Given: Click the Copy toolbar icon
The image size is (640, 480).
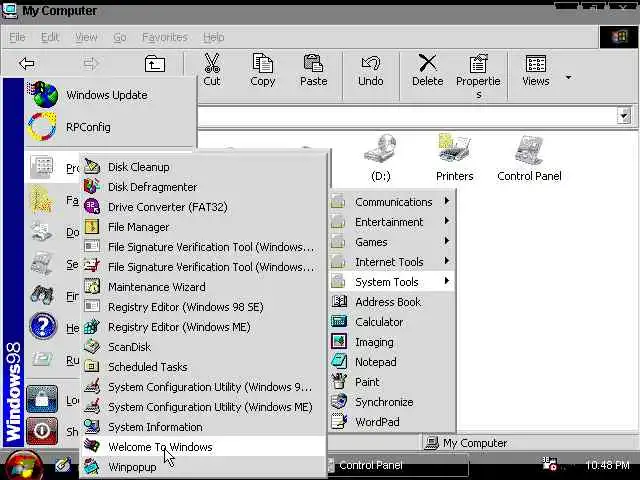Looking at the screenshot, I should [x=262, y=70].
